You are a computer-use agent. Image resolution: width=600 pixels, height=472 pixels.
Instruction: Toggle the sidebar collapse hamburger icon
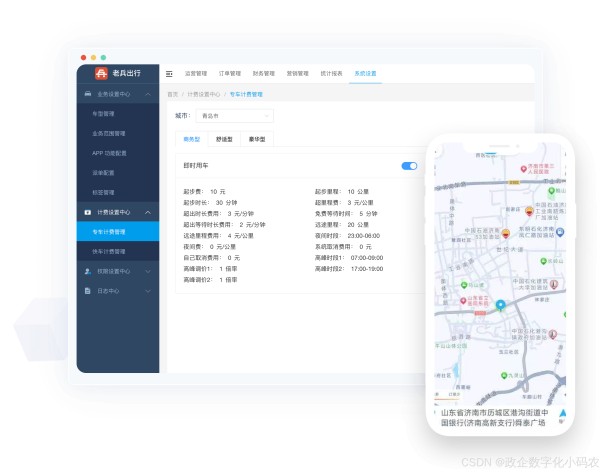point(169,74)
